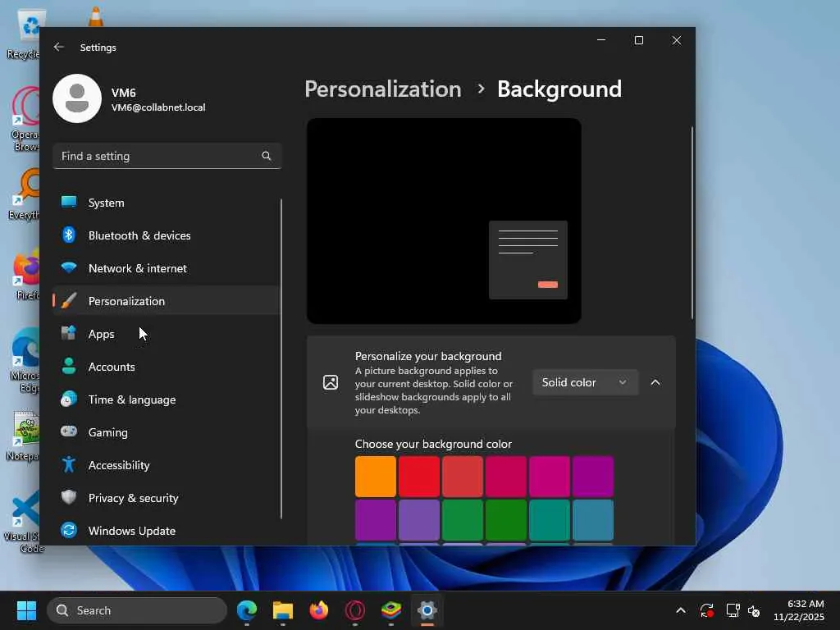Image resolution: width=840 pixels, height=630 pixels.
Task: Open the Gaming settings section
Action: 107,432
